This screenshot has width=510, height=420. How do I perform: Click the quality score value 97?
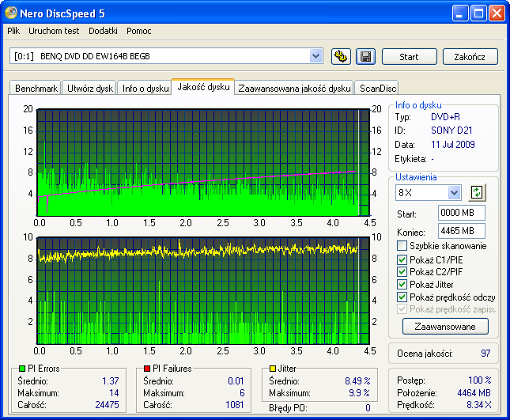(485, 354)
